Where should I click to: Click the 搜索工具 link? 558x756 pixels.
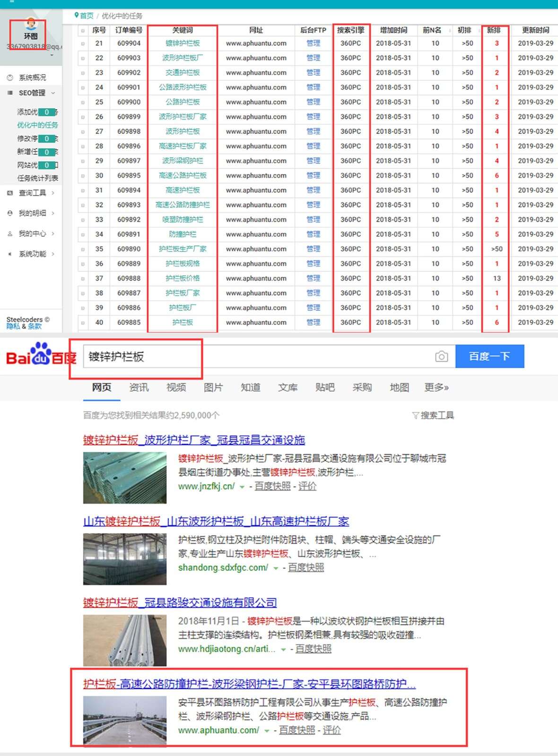point(437,415)
